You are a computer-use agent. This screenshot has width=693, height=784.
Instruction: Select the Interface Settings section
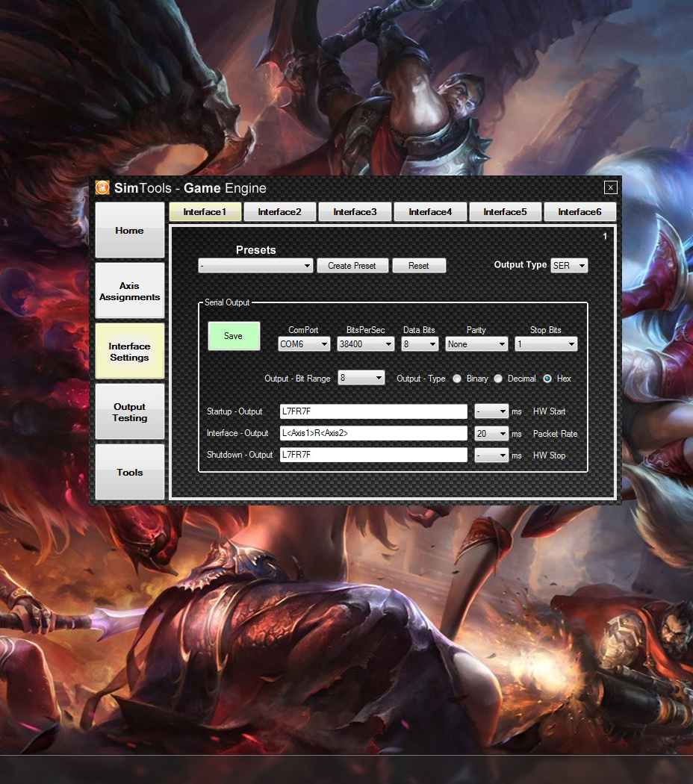[129, 352]
